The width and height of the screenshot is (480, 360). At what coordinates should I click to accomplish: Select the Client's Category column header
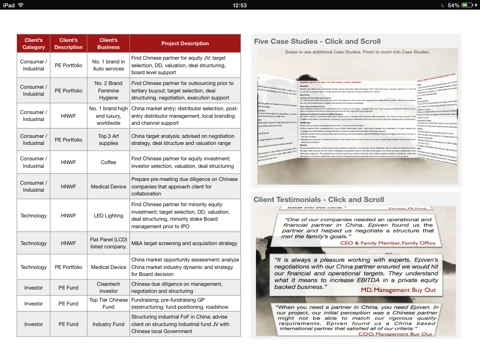point(34,43)
